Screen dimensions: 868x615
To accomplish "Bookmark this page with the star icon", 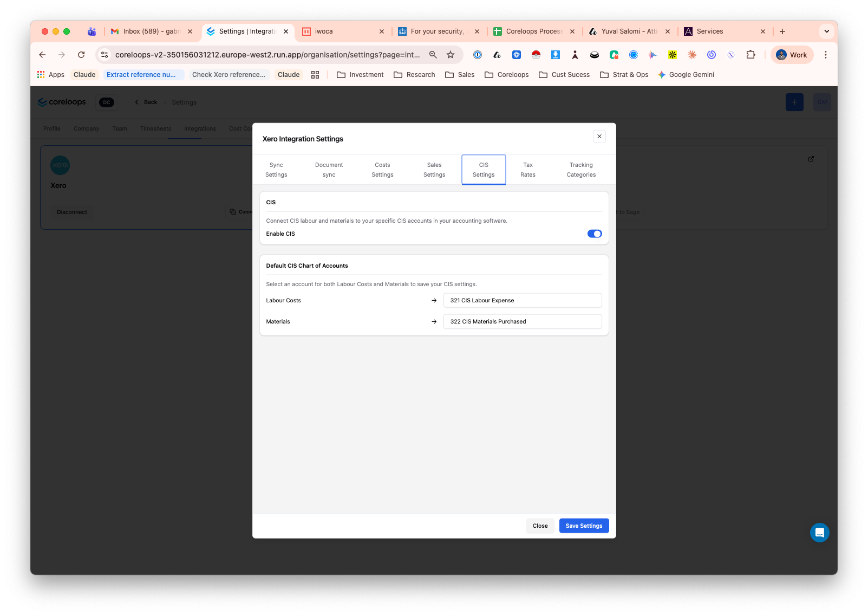I will (451, 55).
